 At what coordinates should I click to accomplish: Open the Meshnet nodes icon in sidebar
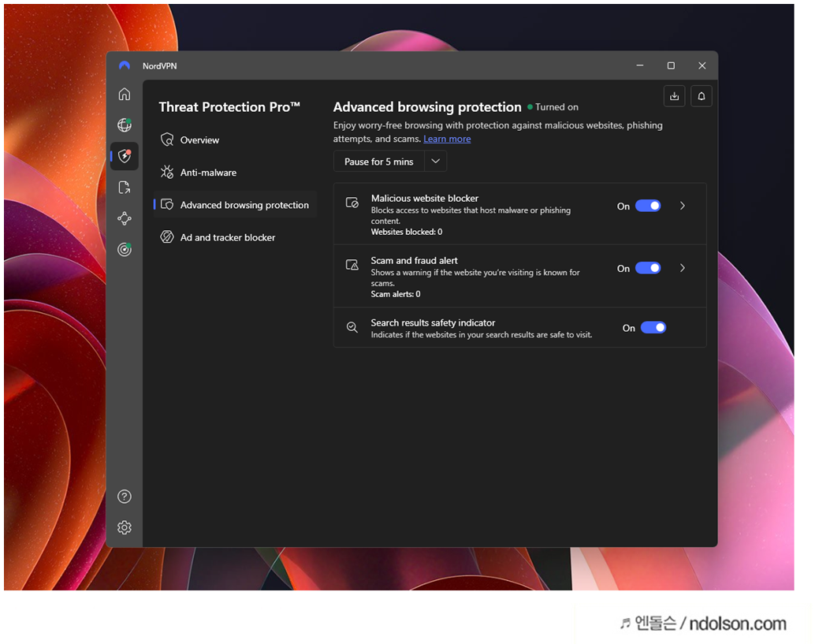(125, 218)
